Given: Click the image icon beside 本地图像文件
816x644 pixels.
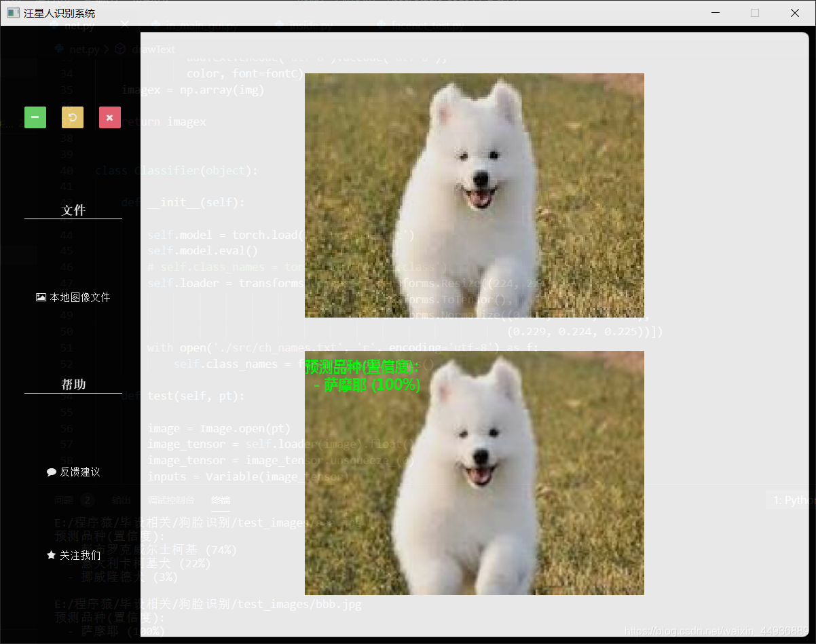Looking at the screenshot, I should coord(41,297).
